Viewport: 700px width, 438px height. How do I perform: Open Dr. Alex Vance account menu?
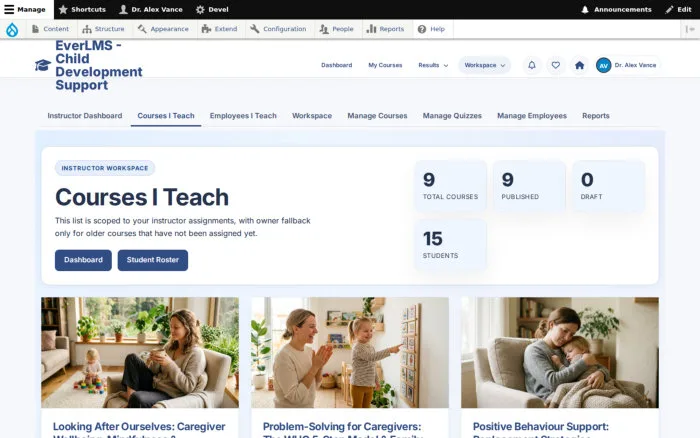627,65
